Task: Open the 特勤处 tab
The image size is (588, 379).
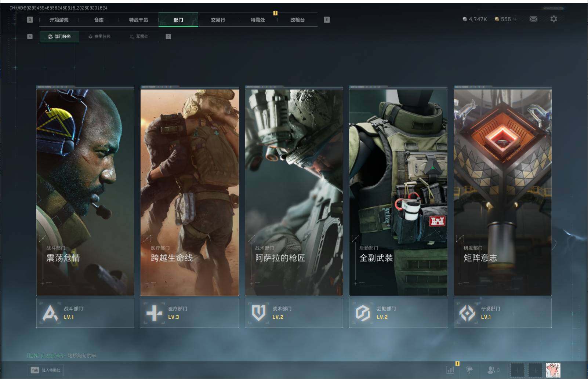Action: pos(258,20)
